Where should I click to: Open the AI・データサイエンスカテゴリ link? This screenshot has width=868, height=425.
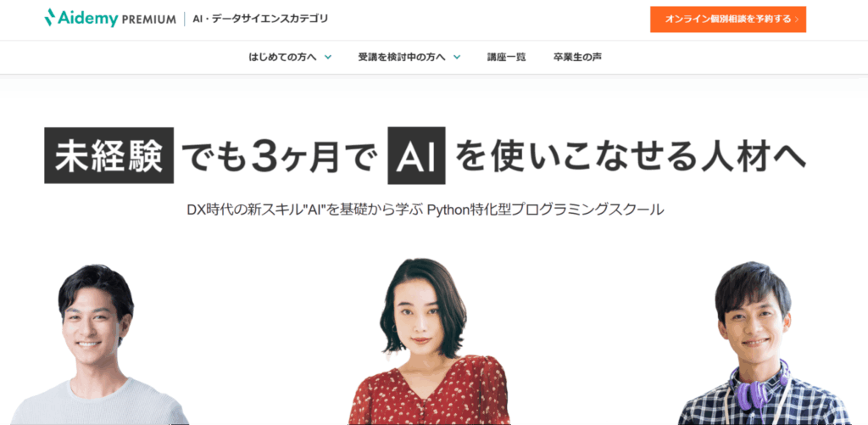tap(260, 19)
